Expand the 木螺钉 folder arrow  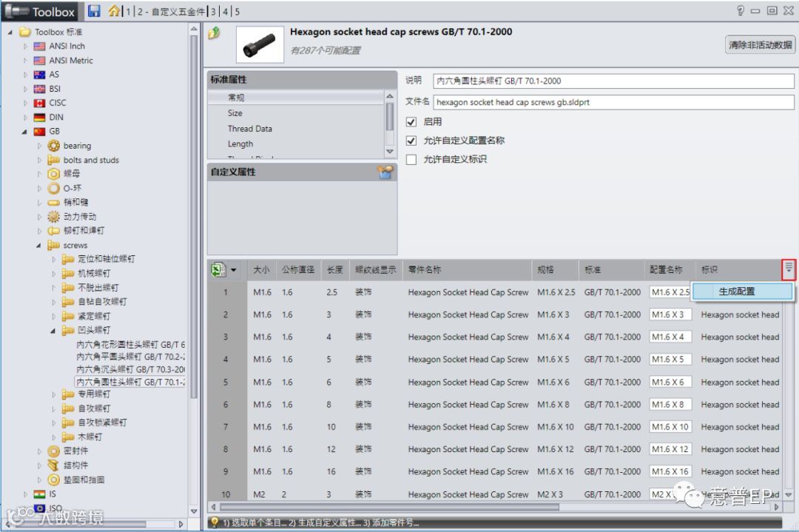53,437
